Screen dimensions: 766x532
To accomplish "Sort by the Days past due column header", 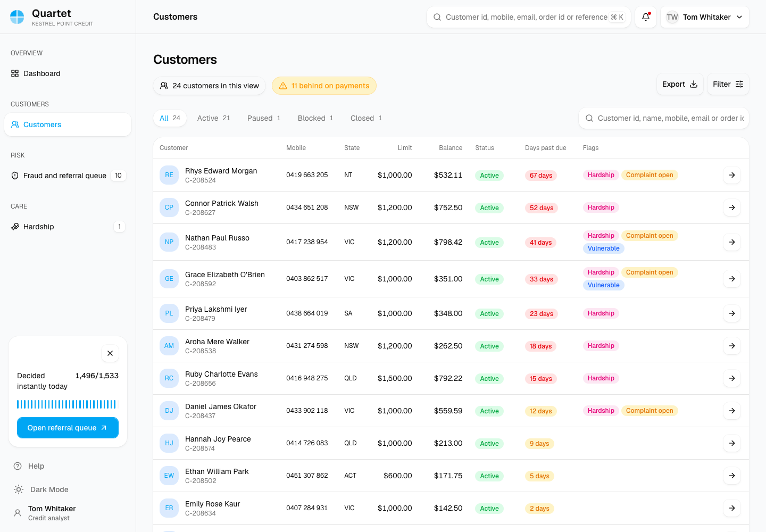I will pos(545,148).
